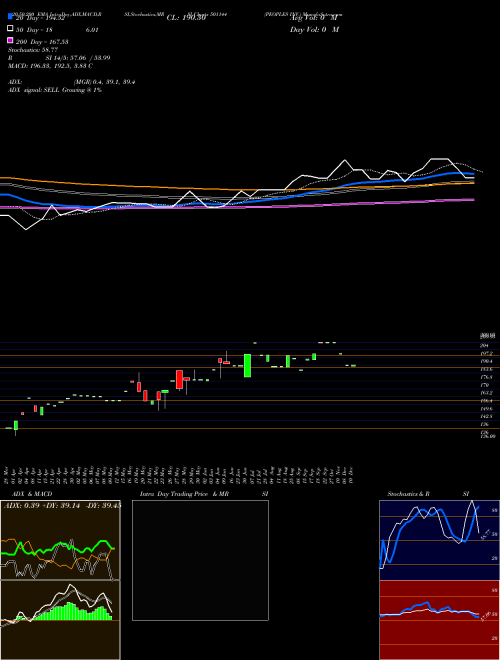
Task: Click the red RSI chart panel
Action: (439, 620)
